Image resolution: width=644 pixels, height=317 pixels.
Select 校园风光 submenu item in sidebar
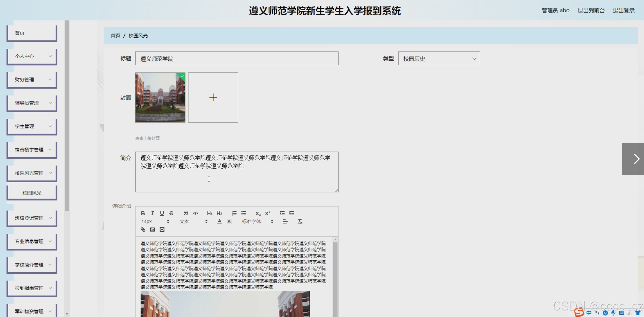[32, 193]
